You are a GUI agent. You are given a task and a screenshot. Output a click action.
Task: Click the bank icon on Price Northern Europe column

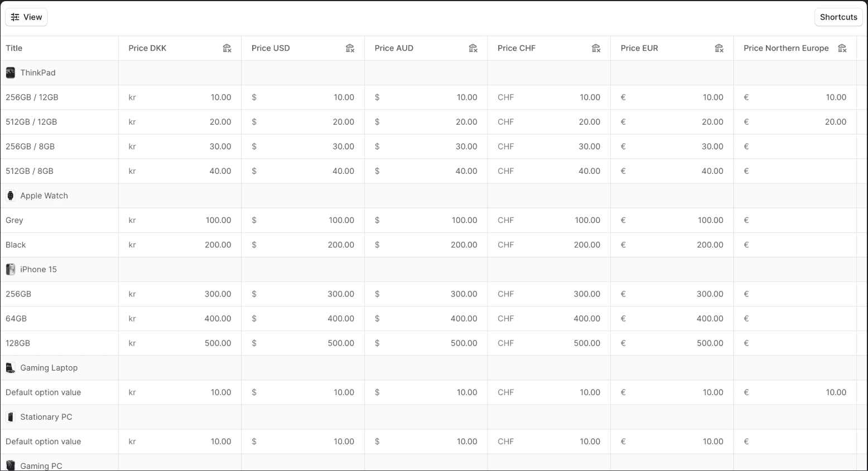click(x=842, y=48)
